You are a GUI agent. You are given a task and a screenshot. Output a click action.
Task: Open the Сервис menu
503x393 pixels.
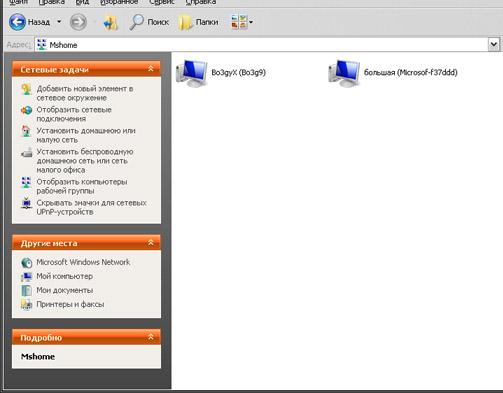tap(162, 2)
